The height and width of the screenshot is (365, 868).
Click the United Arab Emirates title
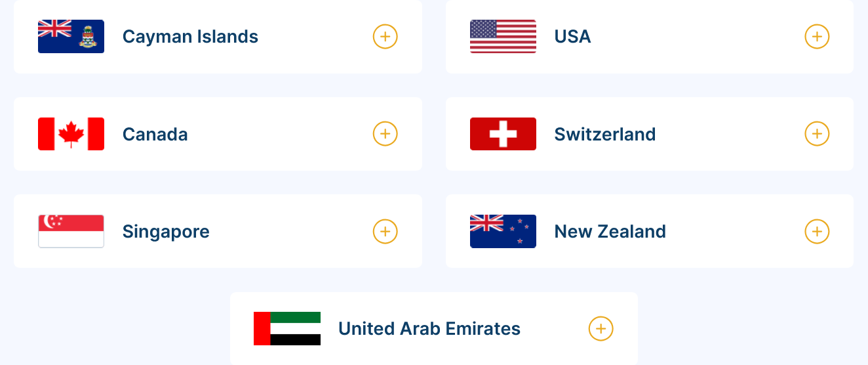point(429,328)
